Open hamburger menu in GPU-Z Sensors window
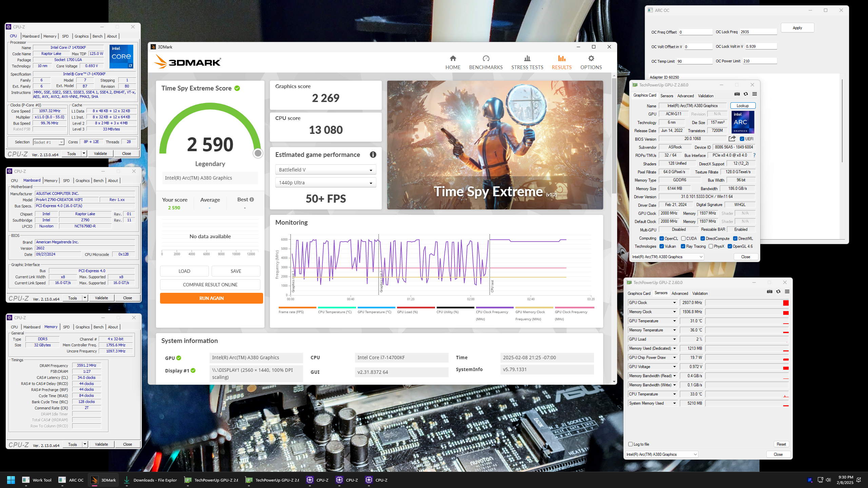The image size is (868, 488). click(x=787, y=291)
